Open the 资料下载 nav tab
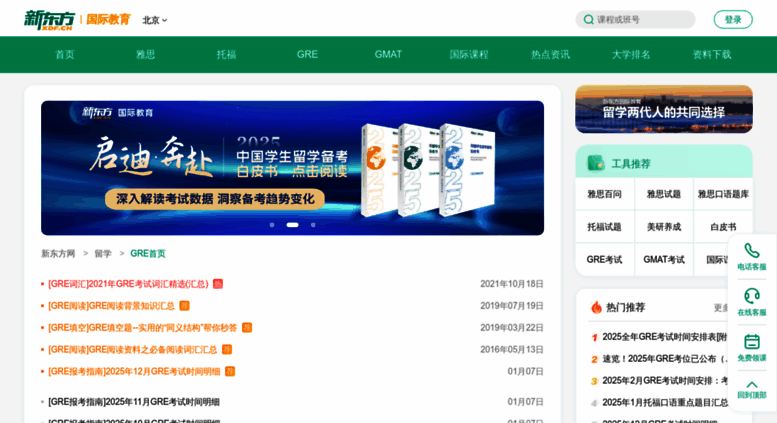Viewport: 777px width, 423px height. pyautogui.click(x=712, y=54)
